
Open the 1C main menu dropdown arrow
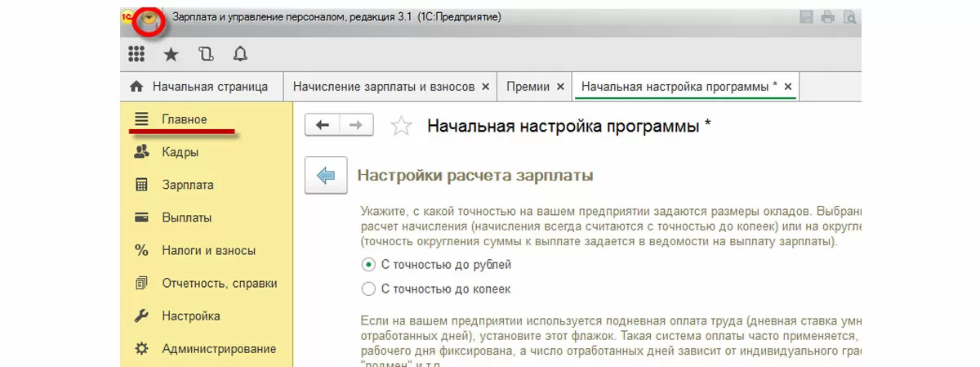150,18
